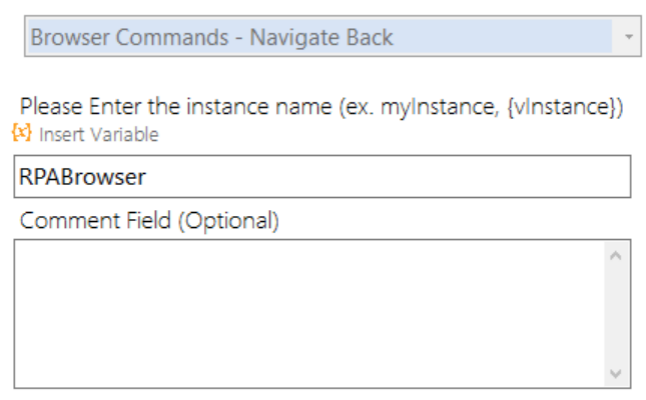Click the comment box scroll up arrow
646x400 pixels.
point(616,256)
